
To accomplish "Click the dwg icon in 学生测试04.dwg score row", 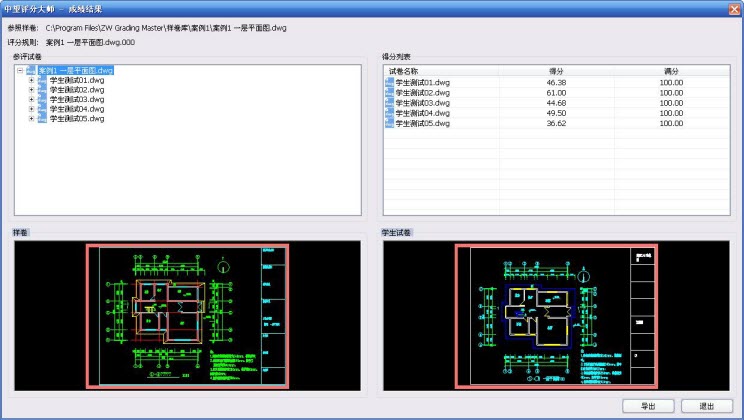I will (390, 114).
